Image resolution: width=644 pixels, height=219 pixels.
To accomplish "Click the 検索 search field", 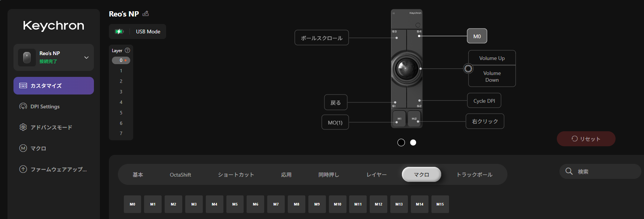I will click(x=600, y=171).
